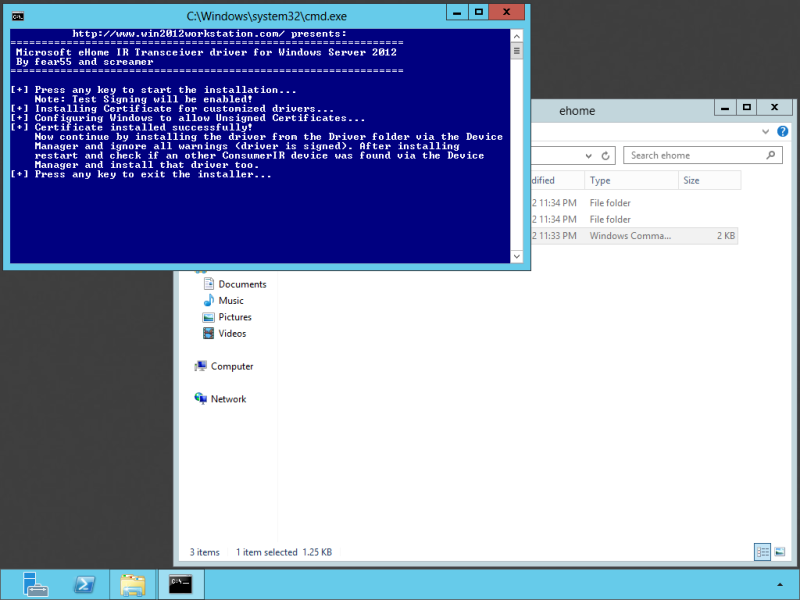The width and height of the screenshot is (800, 600).
Task: Maximize the ehome window
Action: pos(746,107)
